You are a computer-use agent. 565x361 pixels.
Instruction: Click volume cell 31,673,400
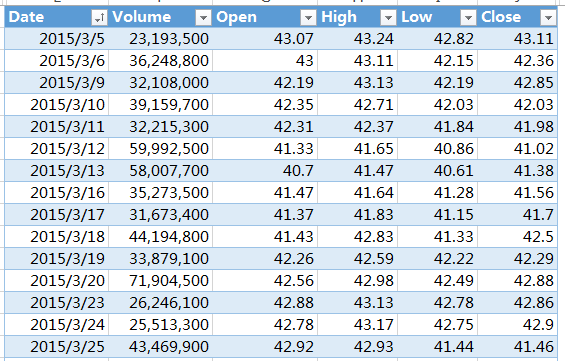[160, 214]
